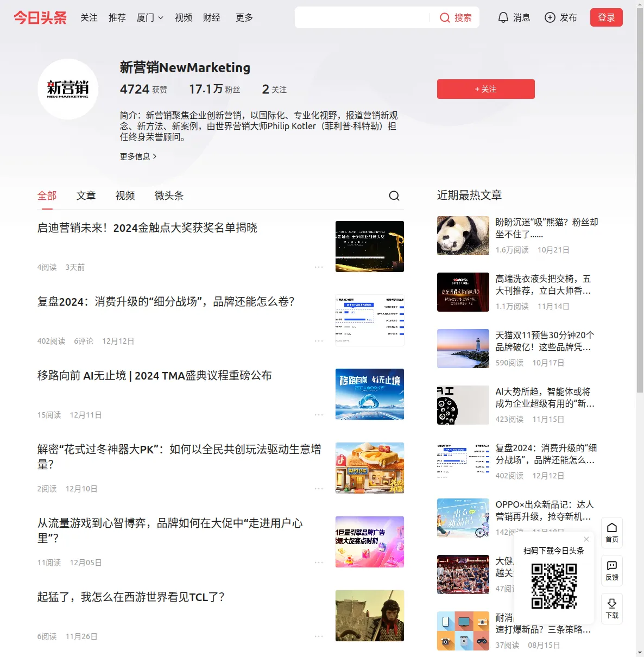The height and width of the screenshot is (657, 644).
Task: Click the search icon in content tabs
Action: click(394, 195)
